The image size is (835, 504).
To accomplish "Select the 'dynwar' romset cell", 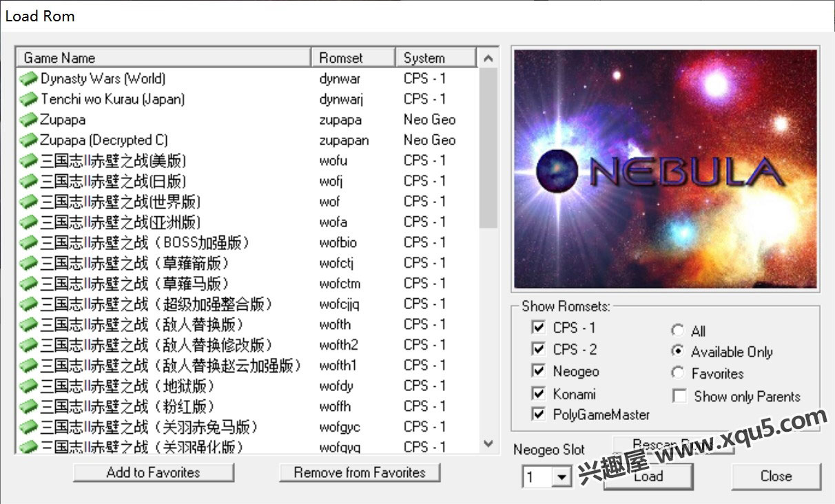I will (340, 79).
